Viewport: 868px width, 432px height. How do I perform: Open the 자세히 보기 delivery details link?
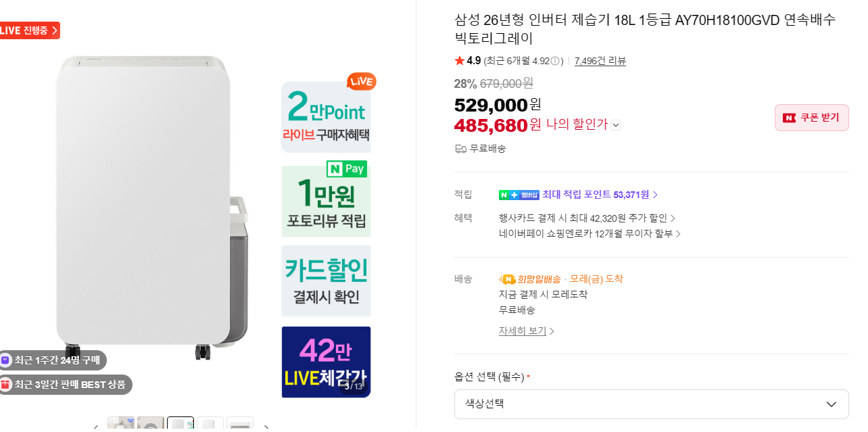tap(526, 331)
